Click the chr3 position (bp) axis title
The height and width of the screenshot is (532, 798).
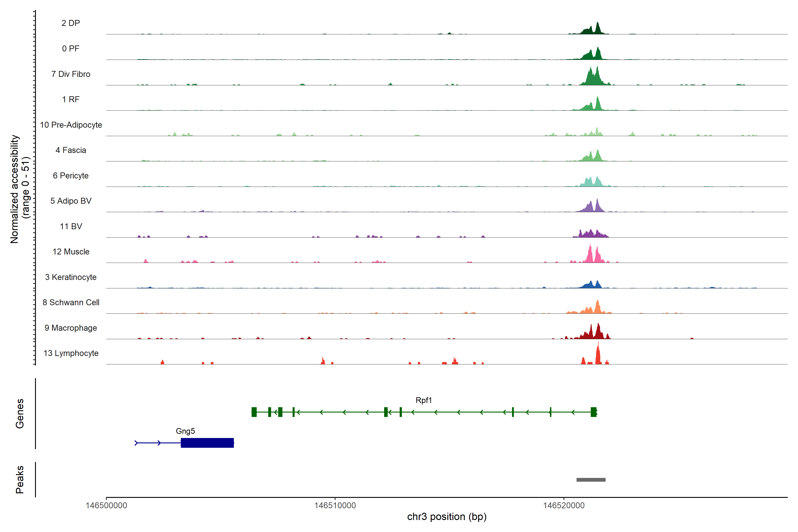[446, 517]
